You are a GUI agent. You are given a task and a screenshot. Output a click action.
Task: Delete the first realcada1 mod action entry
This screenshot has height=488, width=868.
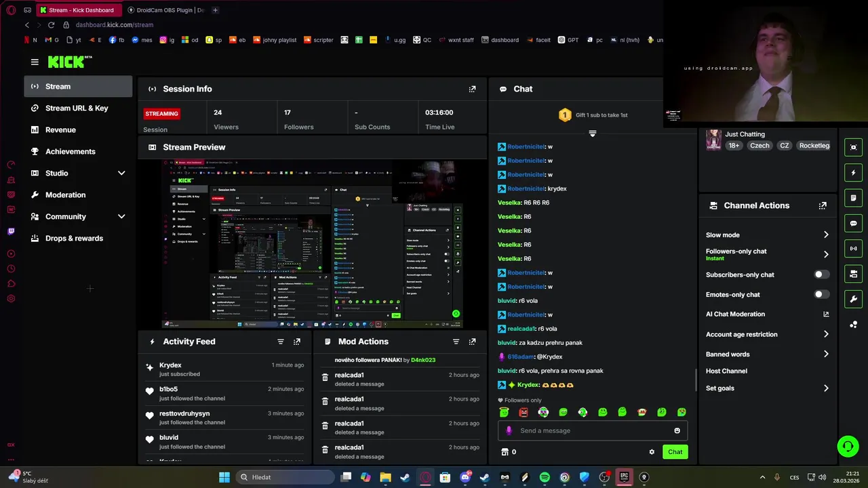coord(325,378)
